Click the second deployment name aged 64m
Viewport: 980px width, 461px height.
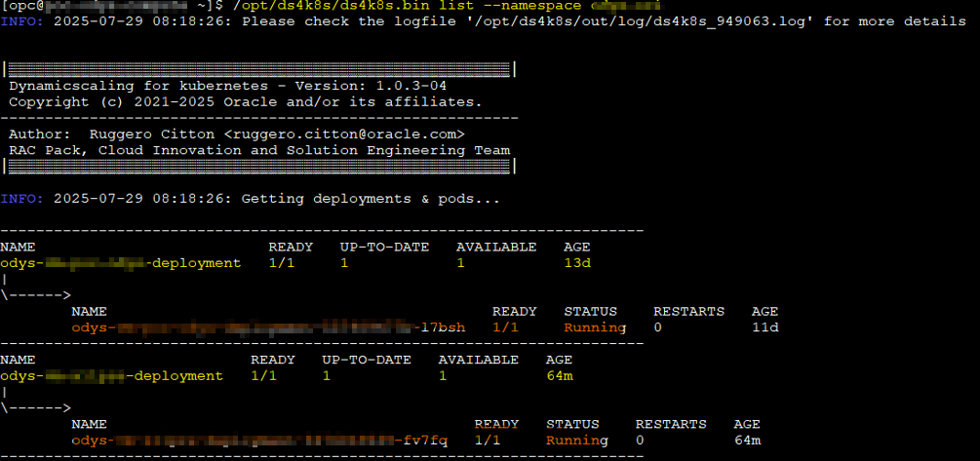(111, 375)
